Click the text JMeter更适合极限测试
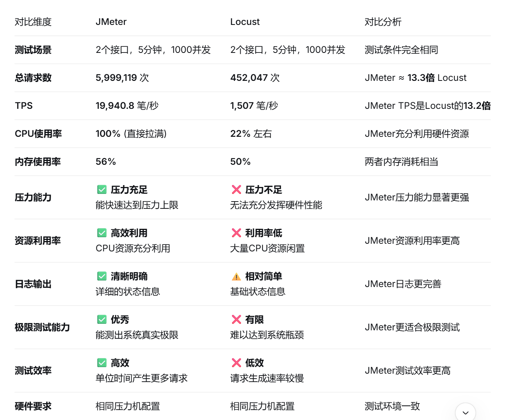 [412, 327]
